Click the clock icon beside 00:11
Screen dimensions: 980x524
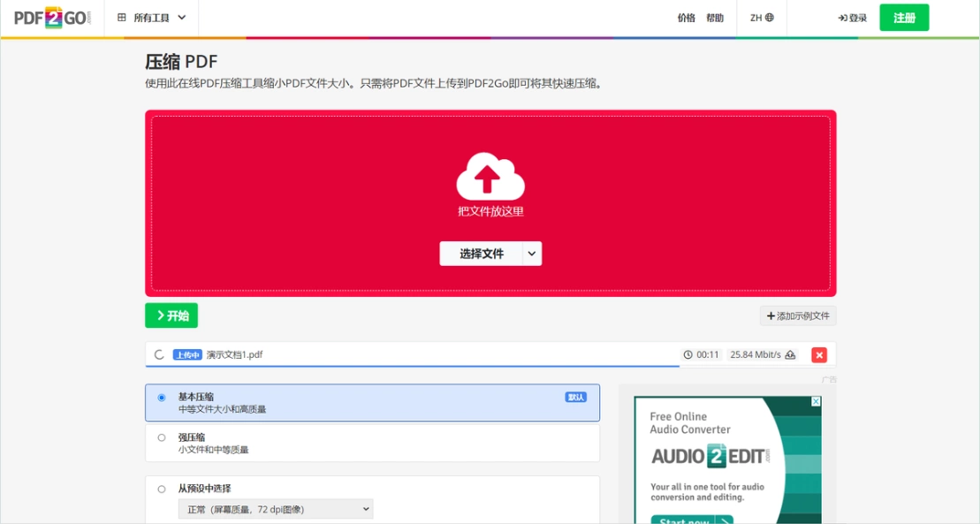[688, 354]
